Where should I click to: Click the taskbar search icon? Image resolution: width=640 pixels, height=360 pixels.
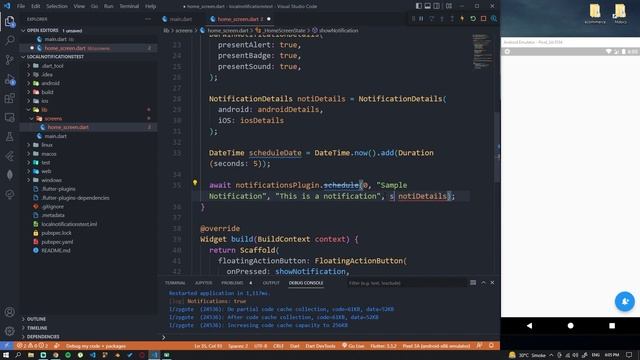coord(18,355)
